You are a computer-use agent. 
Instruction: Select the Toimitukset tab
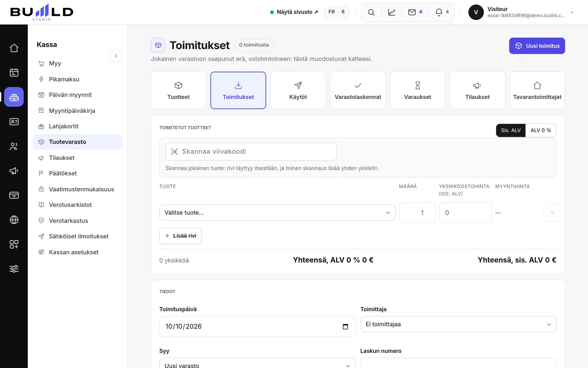[238, 90]
